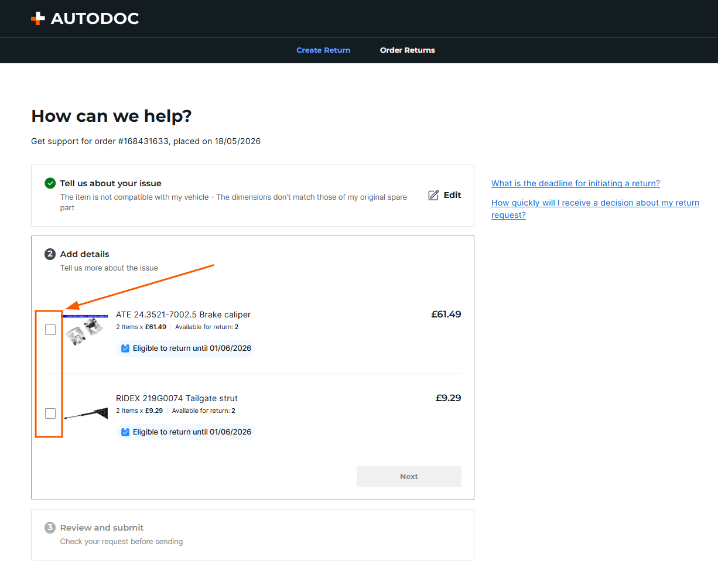Tick the ATE Brake caliper checkbox

point(50,330)
